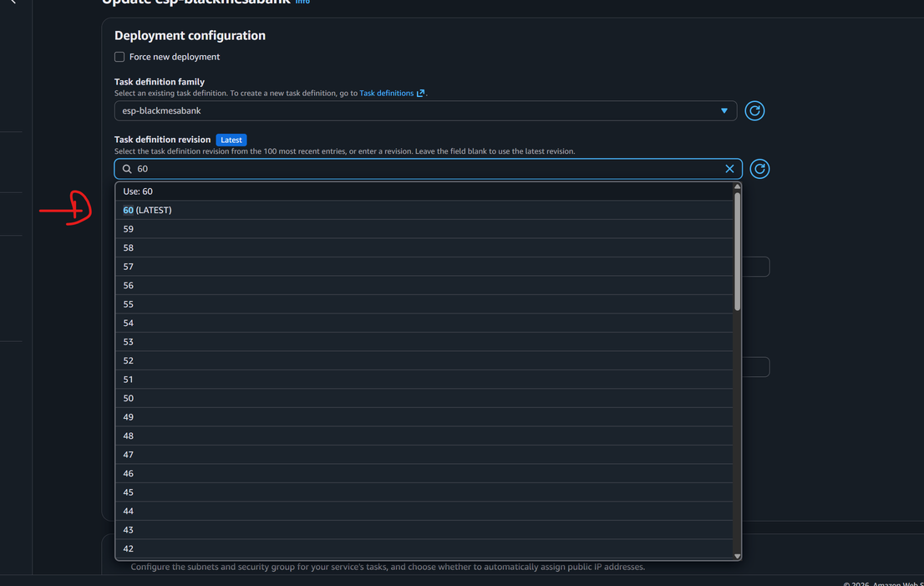
Task: Select revision 46 from the list
Action: pos(129,473)
